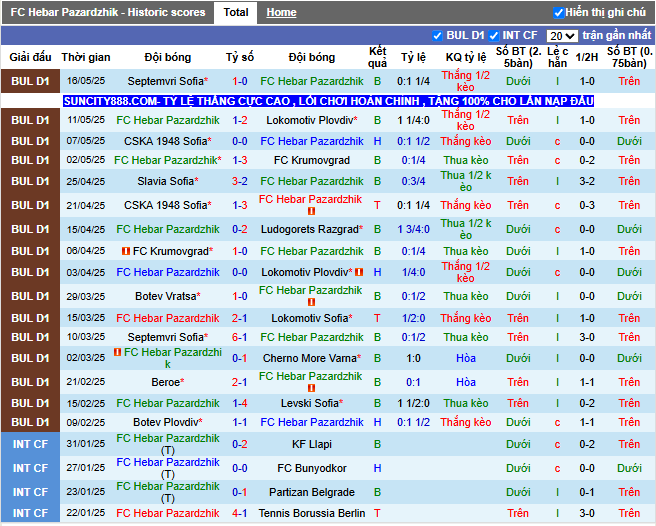Click red card icon before Hebar in 02/03/25 row
Viewport: 656px width, 526px height.
tap(118, 352)
